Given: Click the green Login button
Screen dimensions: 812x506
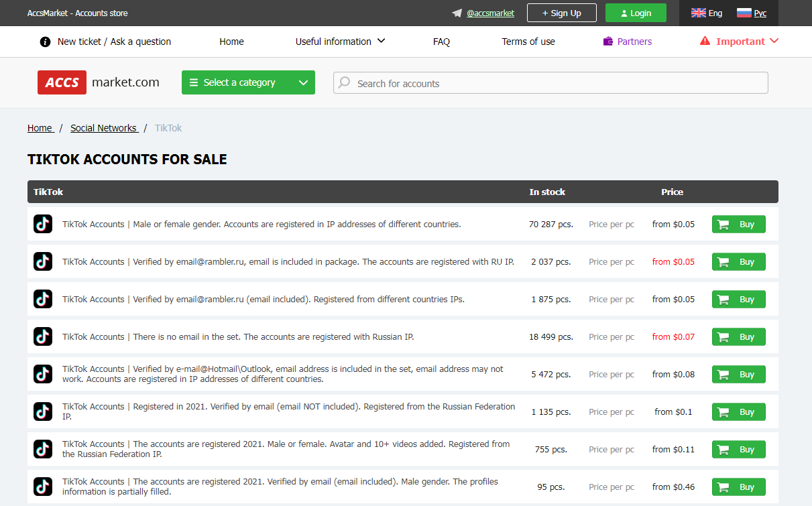Looking at the screenshot, I should click(x=636, y=13).
